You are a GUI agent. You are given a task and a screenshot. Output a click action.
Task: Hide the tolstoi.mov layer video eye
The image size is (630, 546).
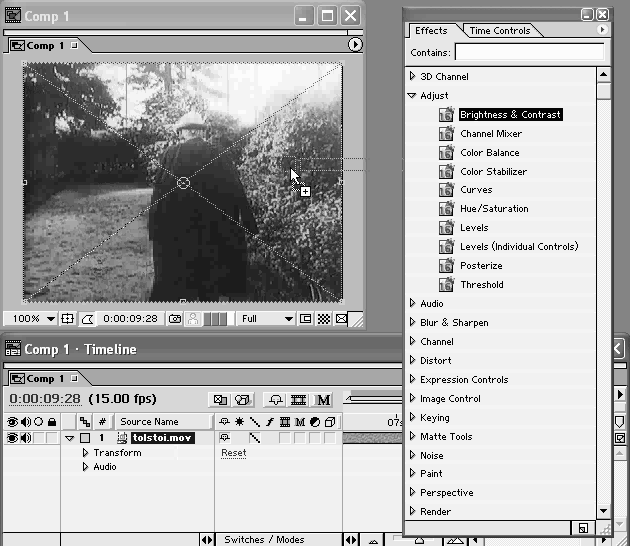point(12,438)
